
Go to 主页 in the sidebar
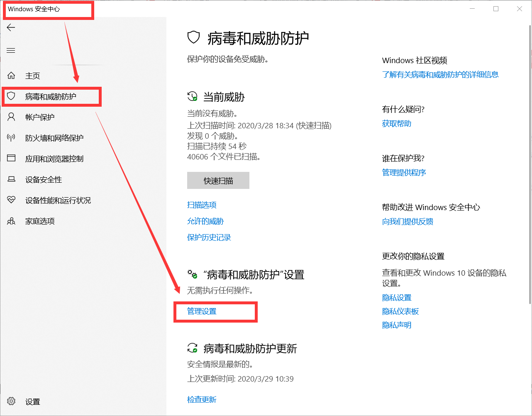point(33,76)
